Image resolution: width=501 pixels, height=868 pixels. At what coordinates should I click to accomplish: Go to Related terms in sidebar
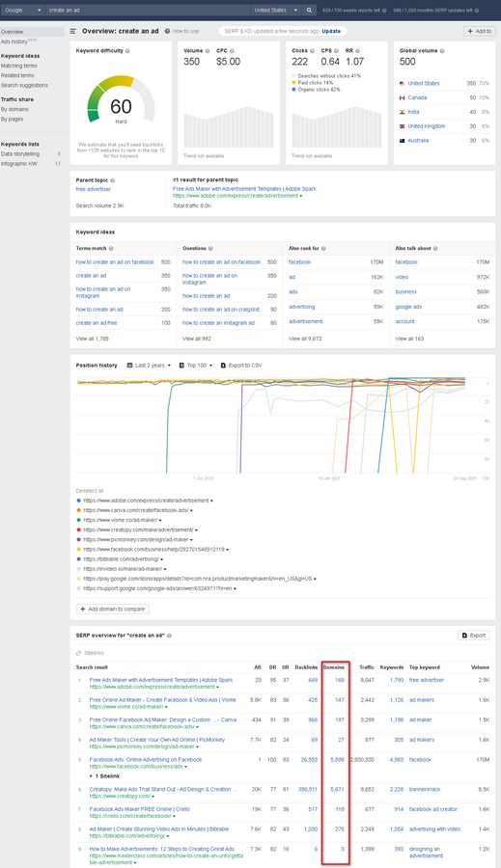click(x=17, y=75)
